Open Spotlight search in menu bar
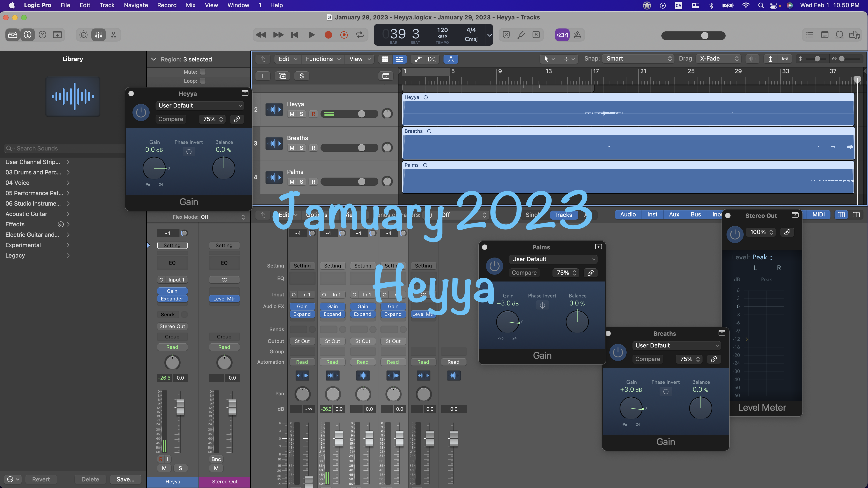The width and height of the screenshot is (868, 488). (761, 5)
